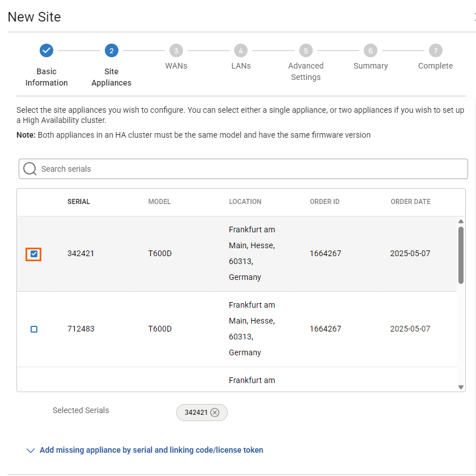Screen dimensions: 476x476
Task: Open Add missing appliance by serial link
Action: (151, 450)
